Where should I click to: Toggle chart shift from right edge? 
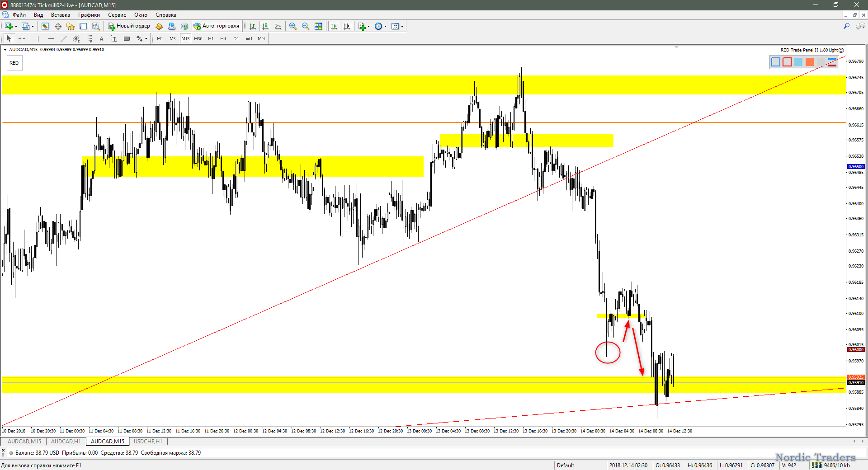tap(347, 26)
